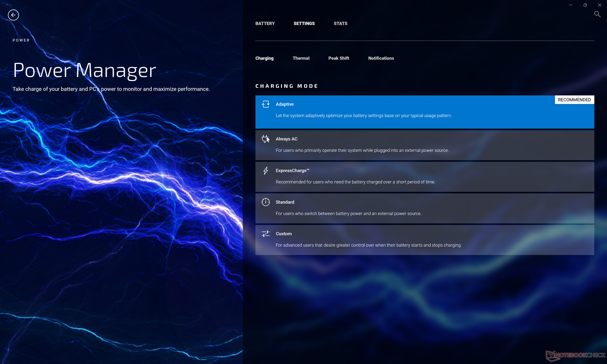Click the Always AC plug icon

(266, 139)
